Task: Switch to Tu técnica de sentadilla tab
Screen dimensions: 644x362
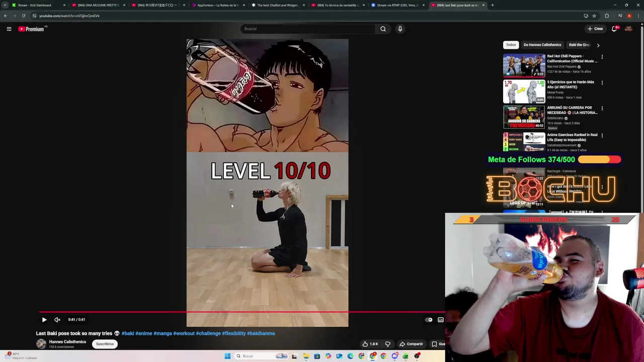Action: tap(337, 5)
